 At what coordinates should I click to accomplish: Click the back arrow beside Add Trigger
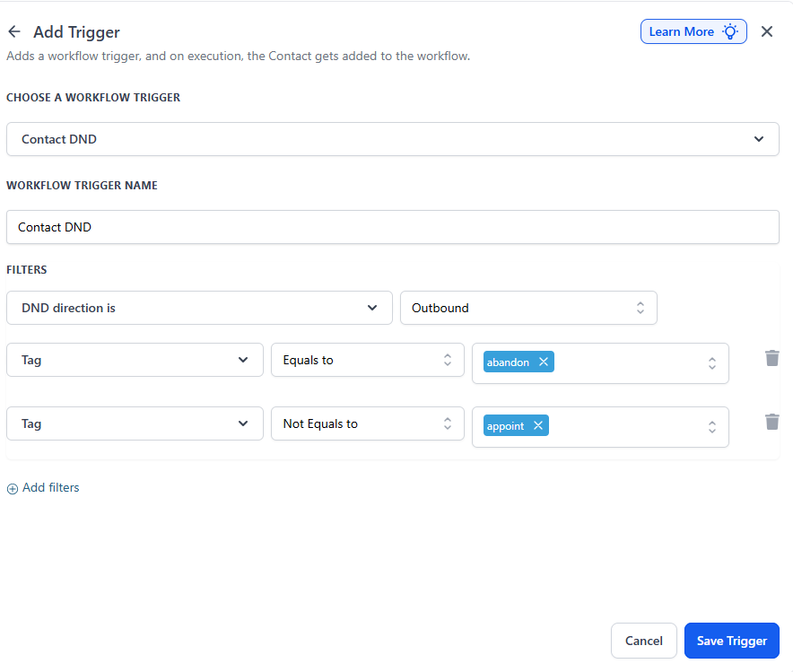point(14,31)
